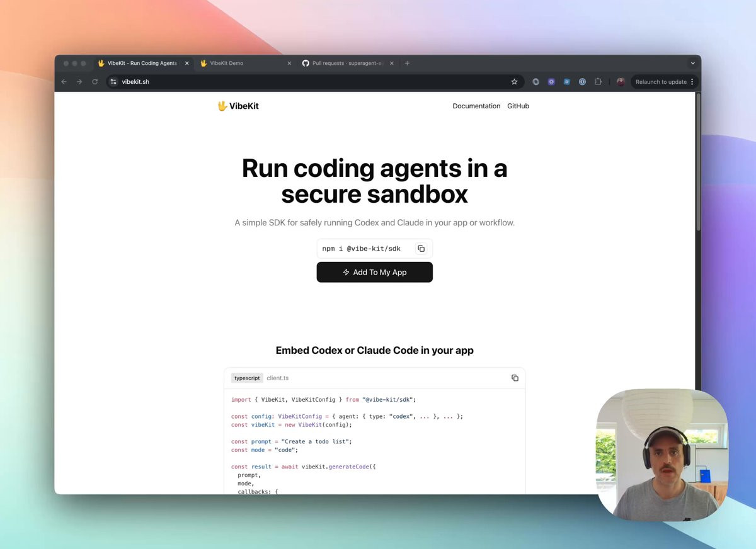Open the new tab plus button
Viewport: 756px width, 549px height.
pos(408,63)
